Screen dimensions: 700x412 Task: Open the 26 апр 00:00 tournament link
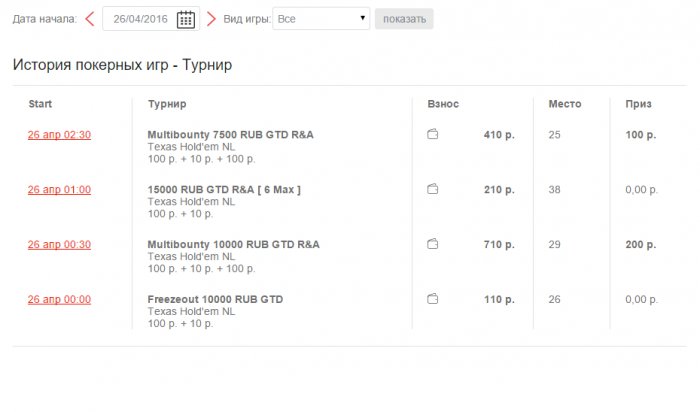(x=59, y=300)
